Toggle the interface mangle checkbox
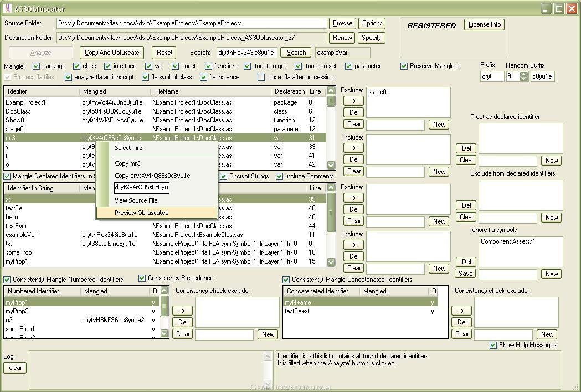 point(107,66)
